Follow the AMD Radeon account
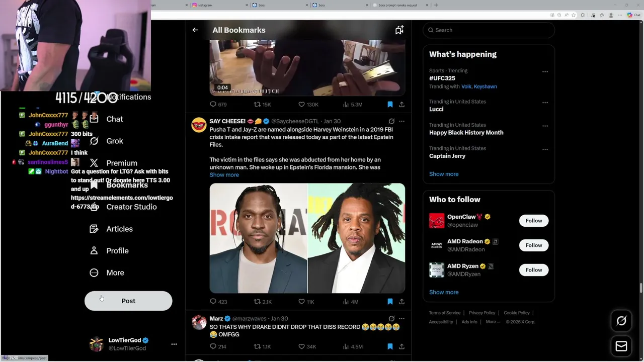This screenshot has height=362, width=644. point(534,245)
